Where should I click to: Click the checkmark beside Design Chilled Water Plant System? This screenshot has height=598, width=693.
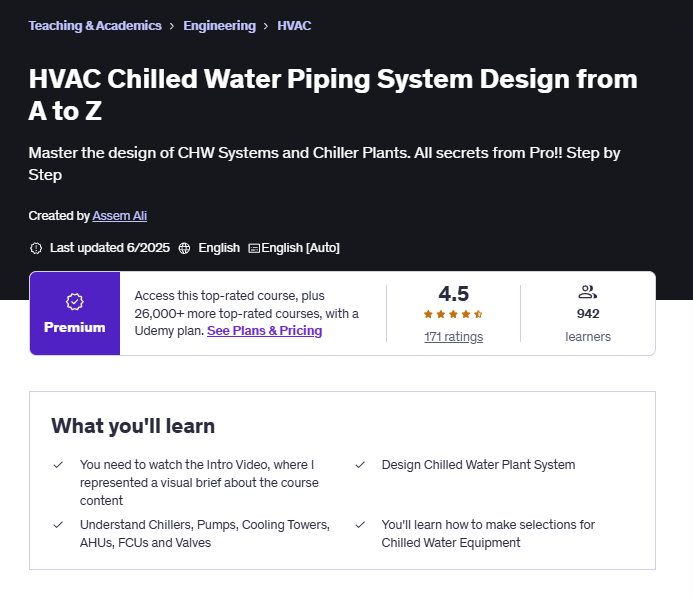(x=360, y=465)
